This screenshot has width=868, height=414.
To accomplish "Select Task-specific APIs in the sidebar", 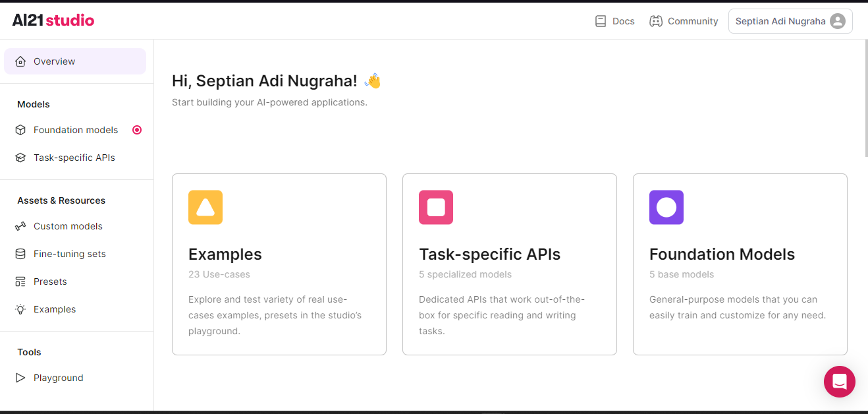I will [x=74, y=158].
